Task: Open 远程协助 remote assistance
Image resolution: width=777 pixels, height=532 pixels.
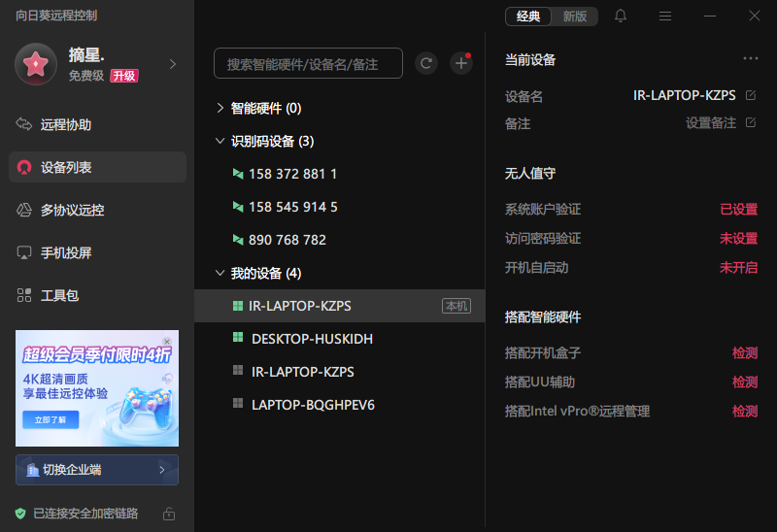Action: [97, 124]
